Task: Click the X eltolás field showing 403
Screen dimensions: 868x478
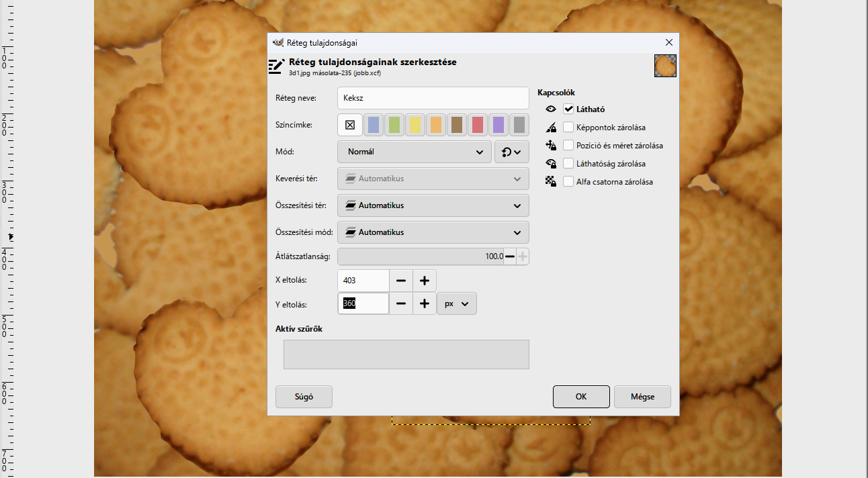Action: (x=363, y=281)
